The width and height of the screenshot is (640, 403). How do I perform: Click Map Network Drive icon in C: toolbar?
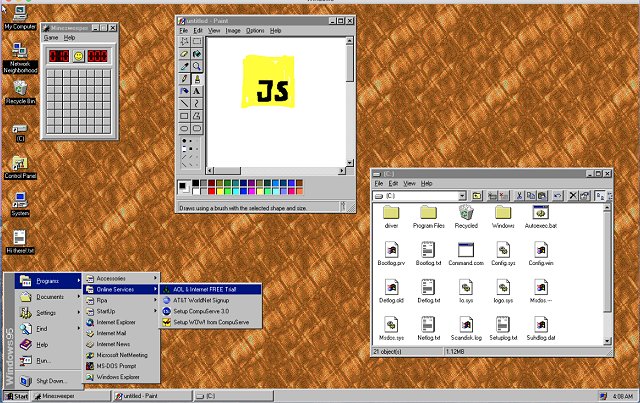492,196
